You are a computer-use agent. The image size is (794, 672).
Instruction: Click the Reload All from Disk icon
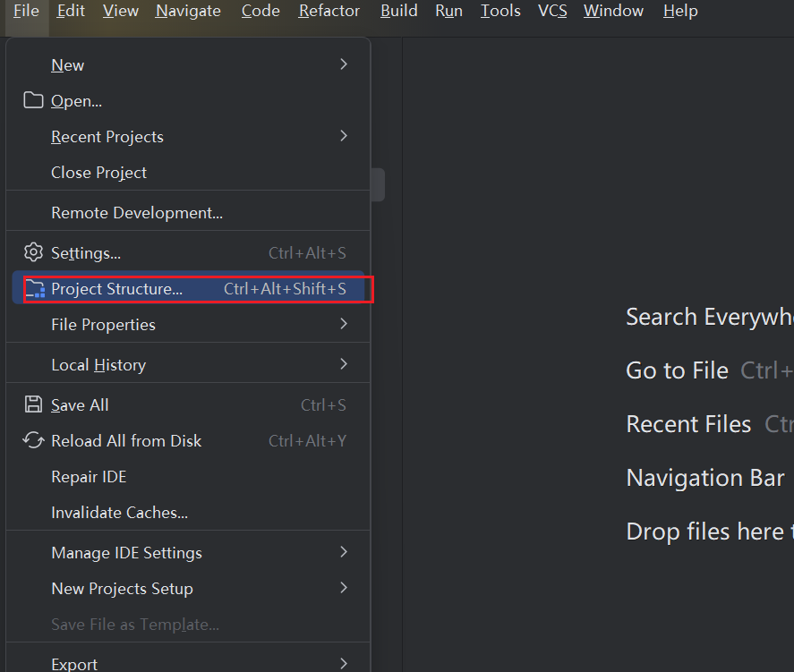point(33,440)
